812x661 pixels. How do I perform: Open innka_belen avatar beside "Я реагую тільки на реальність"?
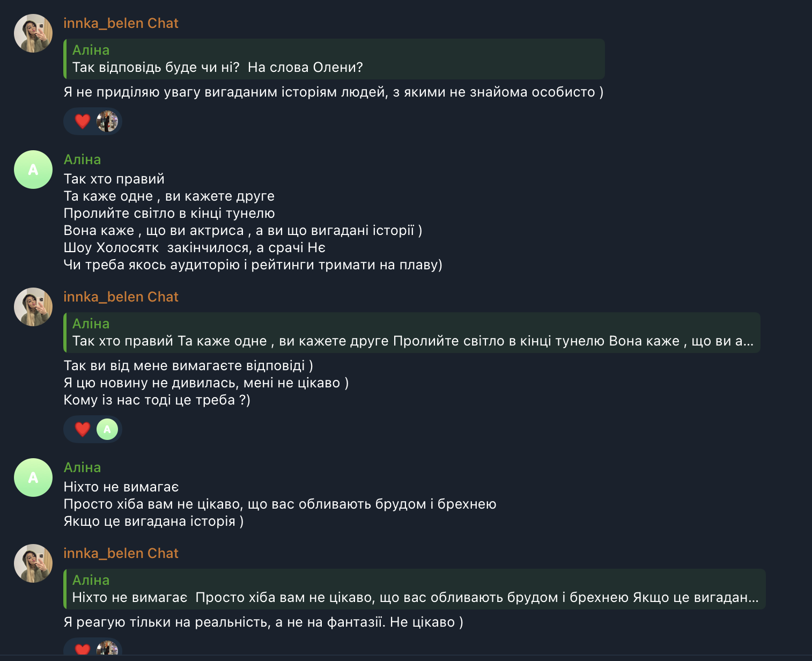[x=33, y=563]
